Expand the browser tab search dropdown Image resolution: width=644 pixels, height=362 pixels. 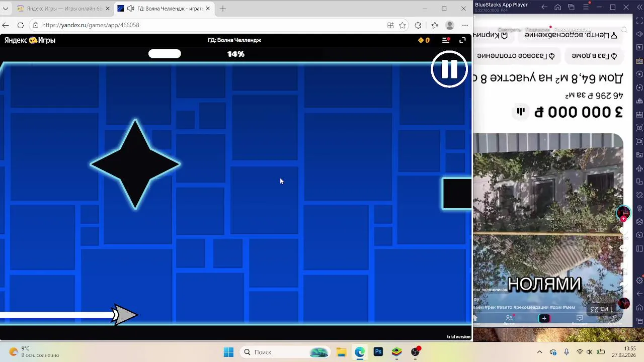tap(6, 9)
